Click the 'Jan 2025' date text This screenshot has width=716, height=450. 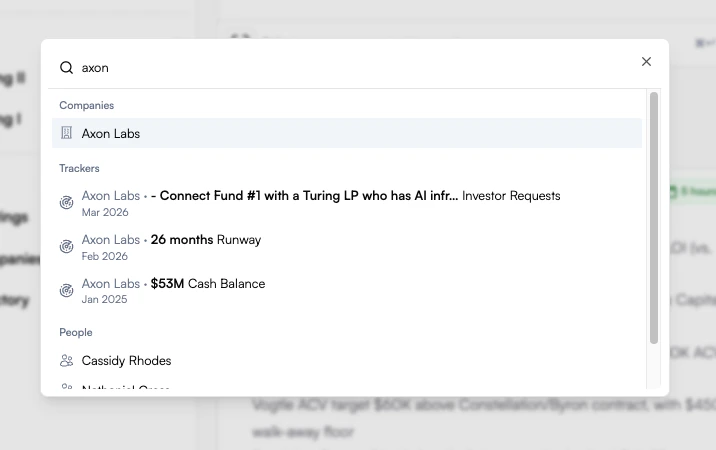(105, 299)
